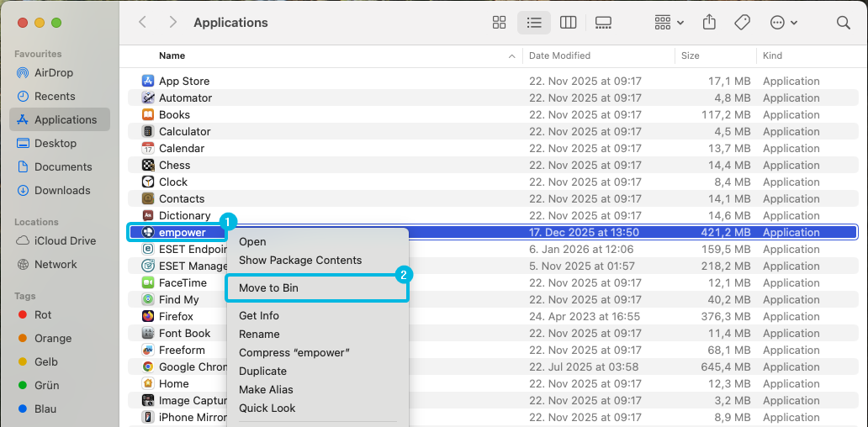868x427 pixels.
Task: Choose Show Package Contents in context menu
Action: 317,260
